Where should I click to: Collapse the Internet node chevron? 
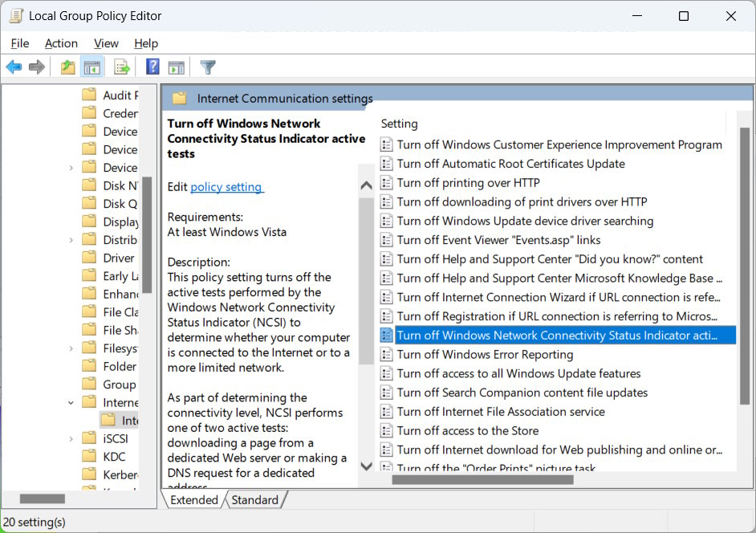(x=71, y=401)
